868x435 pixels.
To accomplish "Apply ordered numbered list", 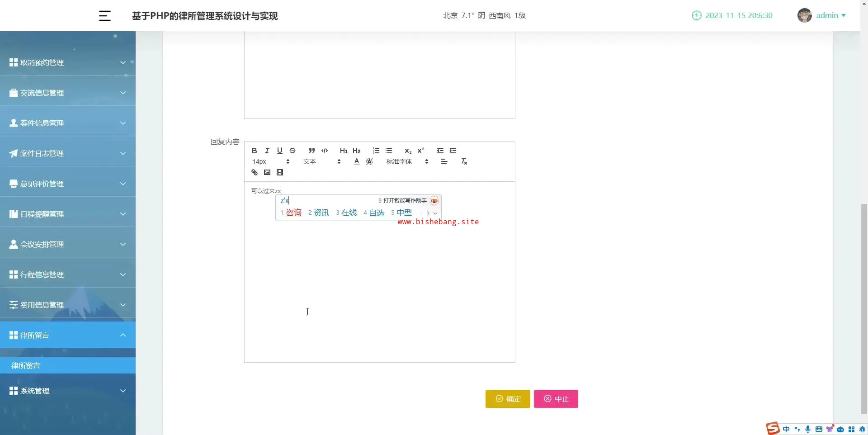I will tap(376, 151).
